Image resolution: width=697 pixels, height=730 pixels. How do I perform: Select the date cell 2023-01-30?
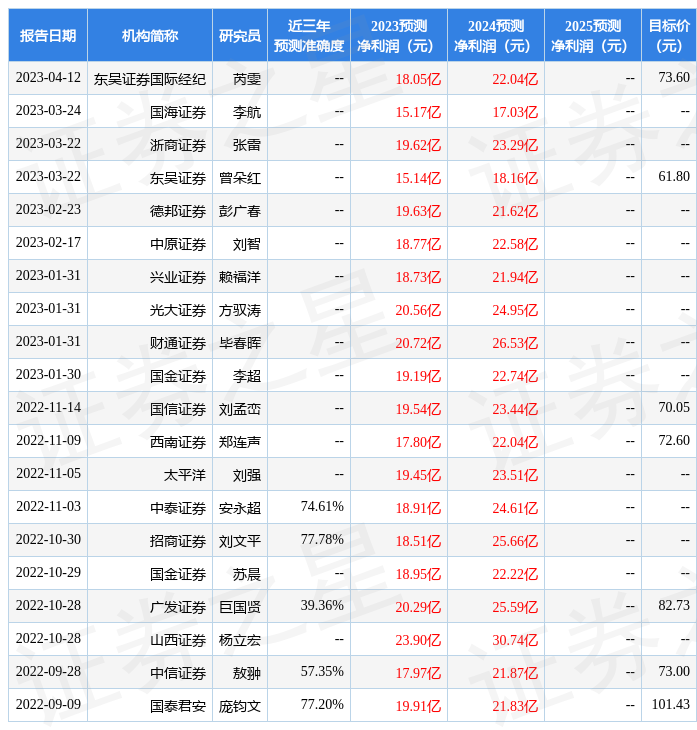(x=48, y=374)
